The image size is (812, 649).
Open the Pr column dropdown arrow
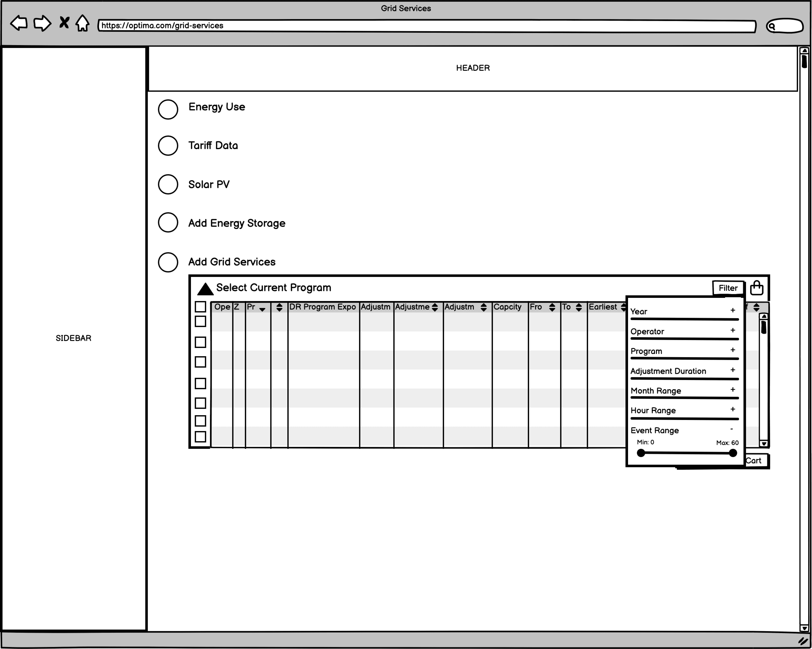point(263,309)
